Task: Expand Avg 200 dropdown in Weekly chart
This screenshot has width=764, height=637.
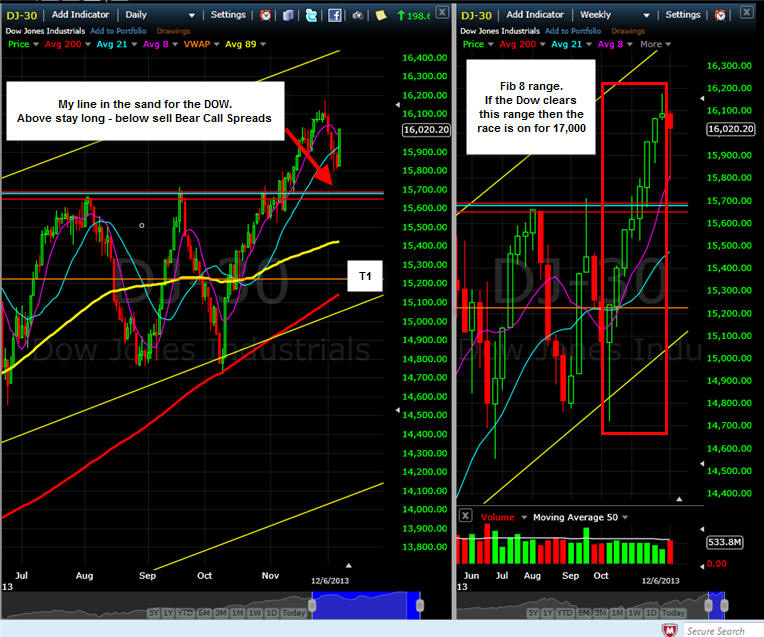Action: pos(543,44)
